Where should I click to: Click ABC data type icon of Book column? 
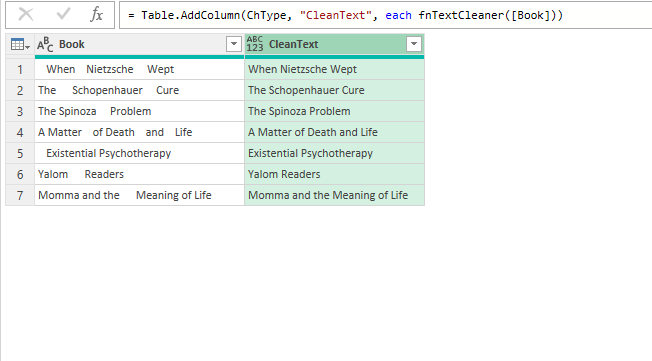pos(45,44)
